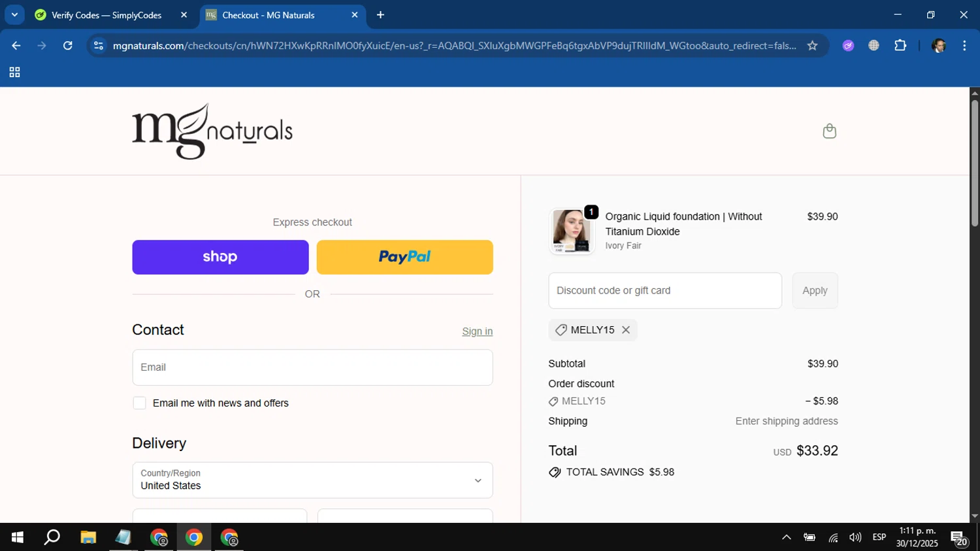Change the ESP input language
The height and width of the screenshot is (551, 980).
[x=879, y=537]
